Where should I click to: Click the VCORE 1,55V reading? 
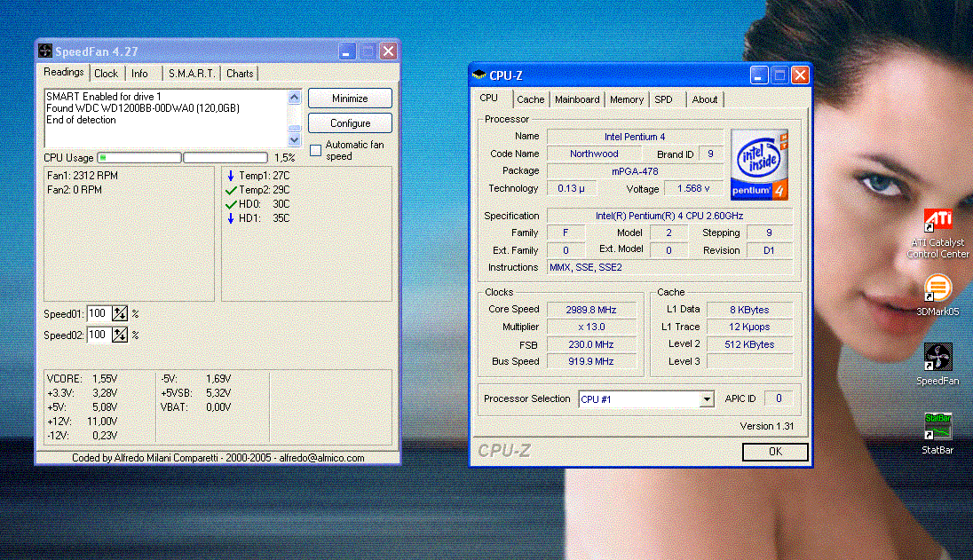[83, 378]
